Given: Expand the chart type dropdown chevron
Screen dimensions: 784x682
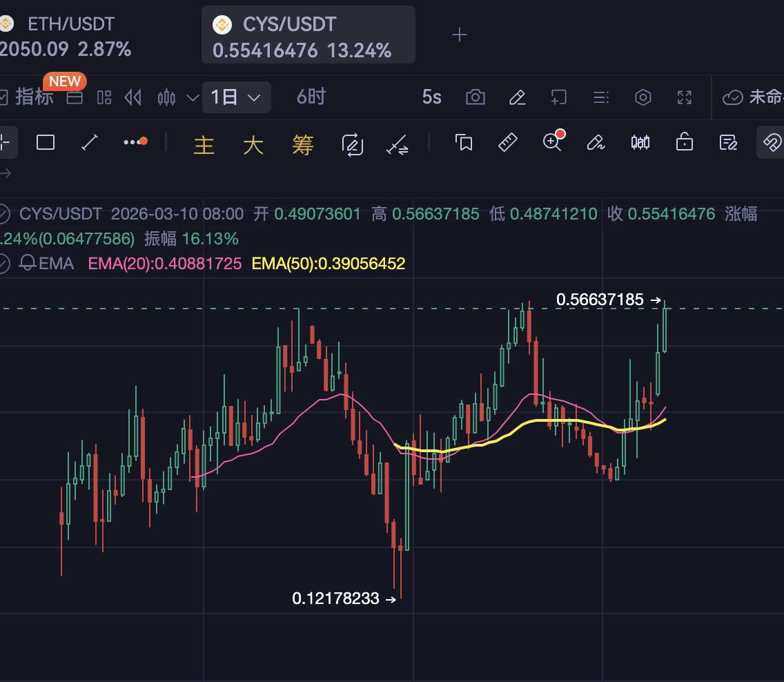Looking at the screenshot, I should click(x=193, y=97).
